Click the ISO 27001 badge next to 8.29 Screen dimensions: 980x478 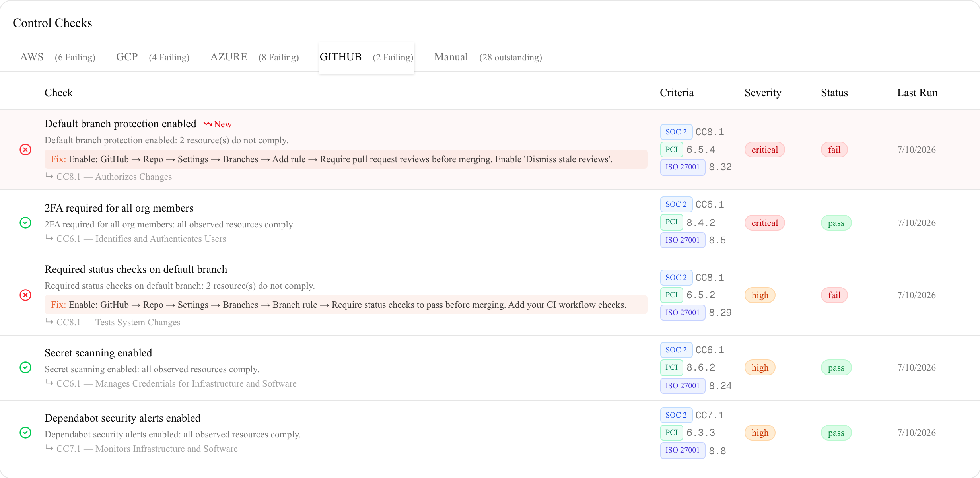pyautogui.click(x=682, y=313)
